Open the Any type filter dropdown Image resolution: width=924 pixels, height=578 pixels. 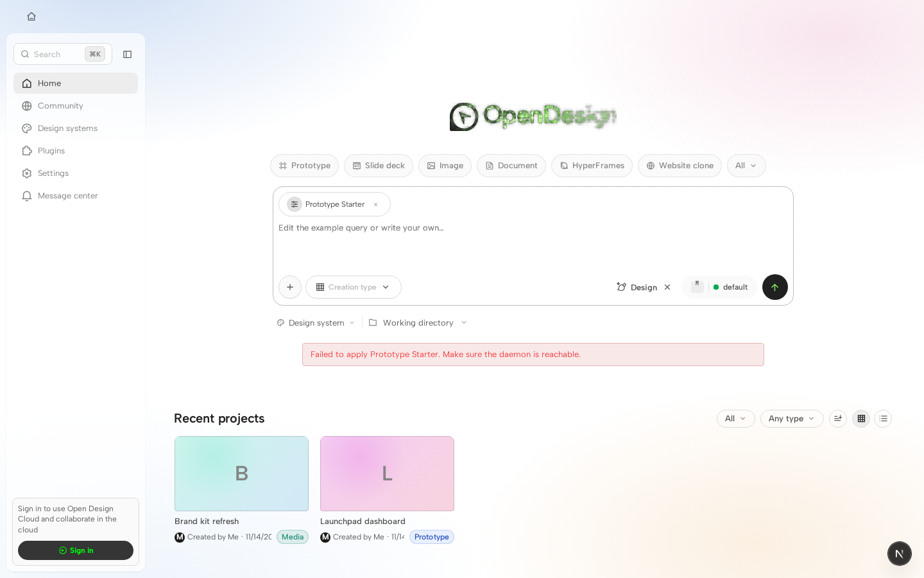point(792,419)
